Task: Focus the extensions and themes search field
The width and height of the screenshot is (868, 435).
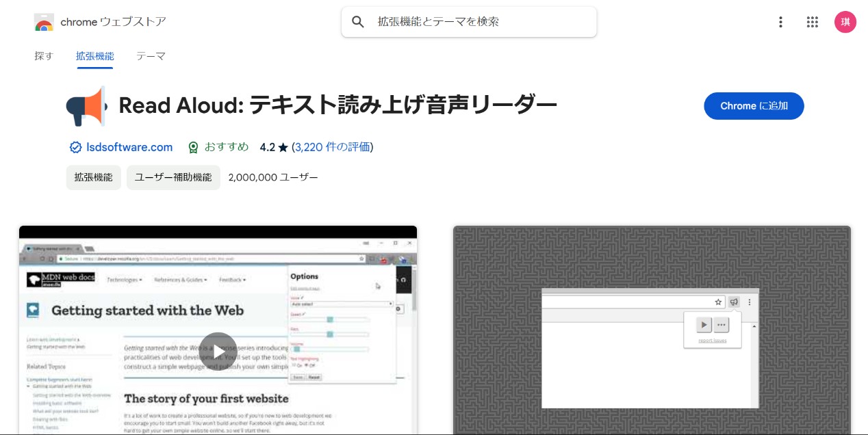Action: pos(469,22)
